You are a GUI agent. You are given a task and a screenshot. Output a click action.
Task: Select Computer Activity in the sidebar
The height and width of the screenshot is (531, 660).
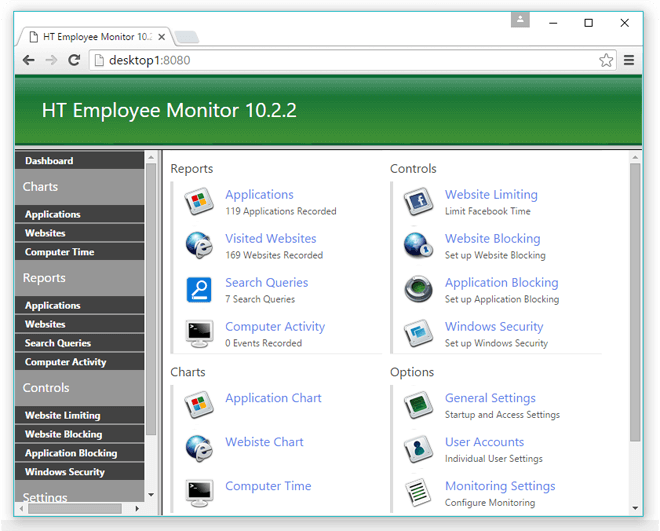pos(80,362)
